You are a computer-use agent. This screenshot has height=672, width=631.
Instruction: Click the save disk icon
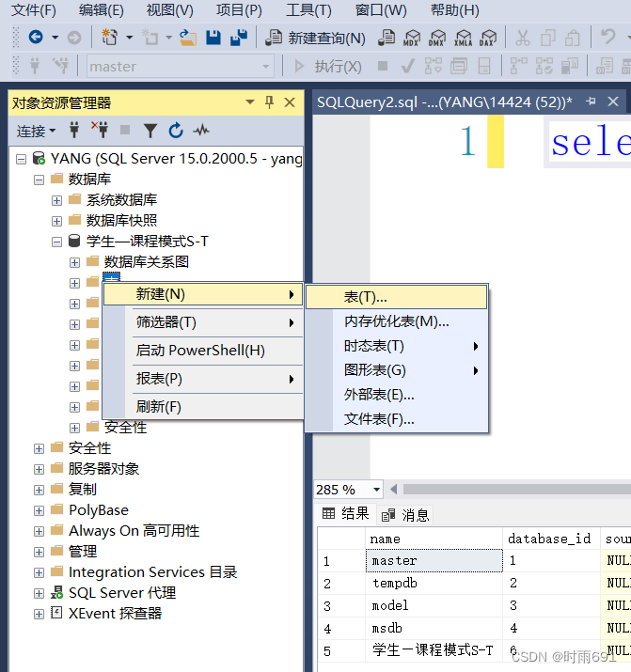(213, 38)
